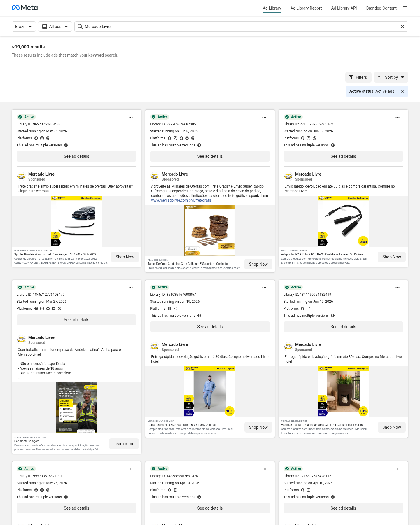Open the mercadolivre.com.br/l/fretegratis link
Screen dimensions: 420x525
tap(182, 200)
